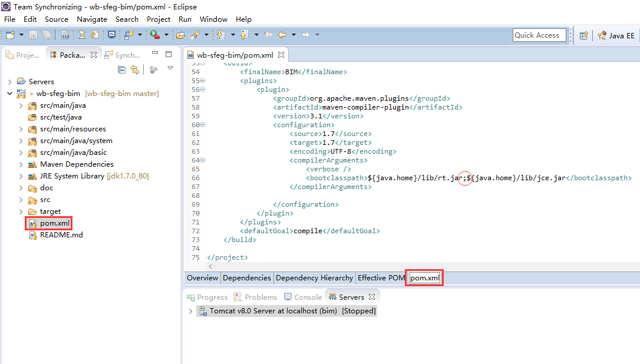
Task: Go to Previous Annotation toolbar icon
Action: click(244, 35)
